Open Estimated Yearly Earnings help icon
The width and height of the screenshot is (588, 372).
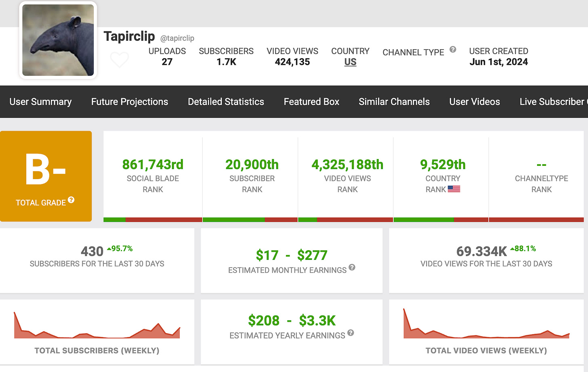tap(351, 333)
